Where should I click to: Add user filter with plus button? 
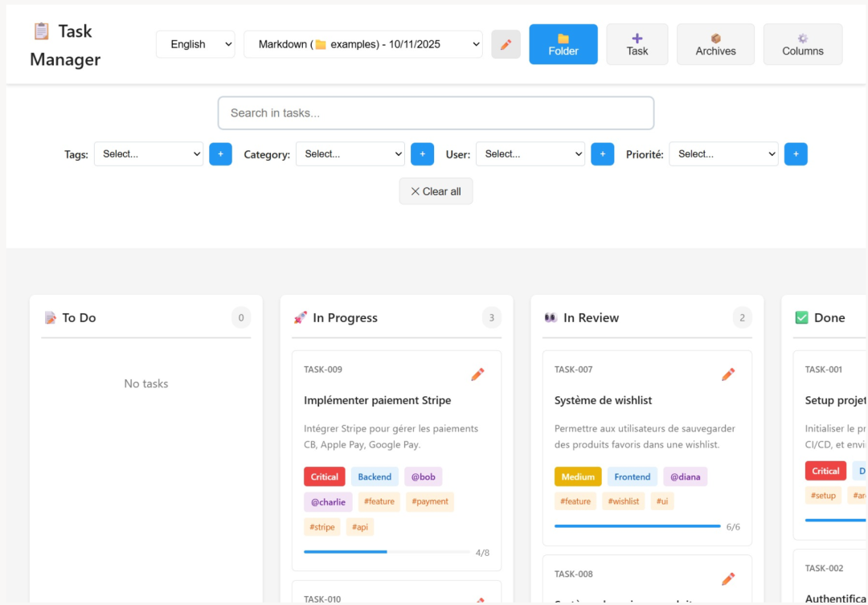pyautogui.click(x=602, y=154)
